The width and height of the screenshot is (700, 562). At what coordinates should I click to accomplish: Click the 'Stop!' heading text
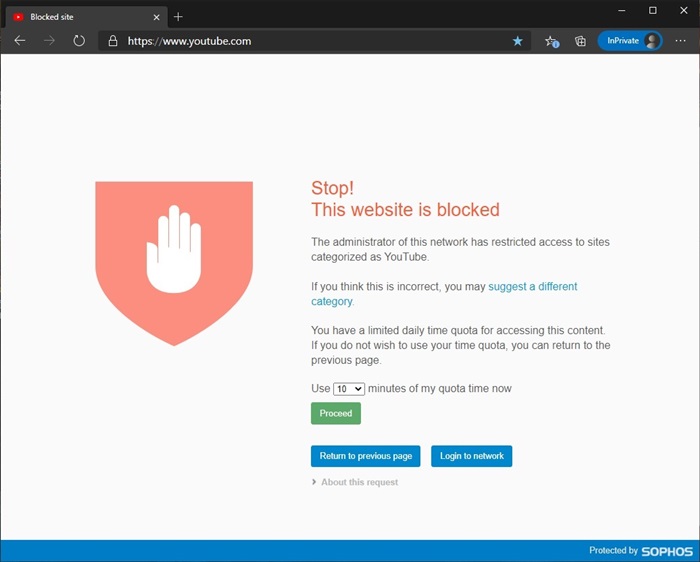click(x=333, y=188)
